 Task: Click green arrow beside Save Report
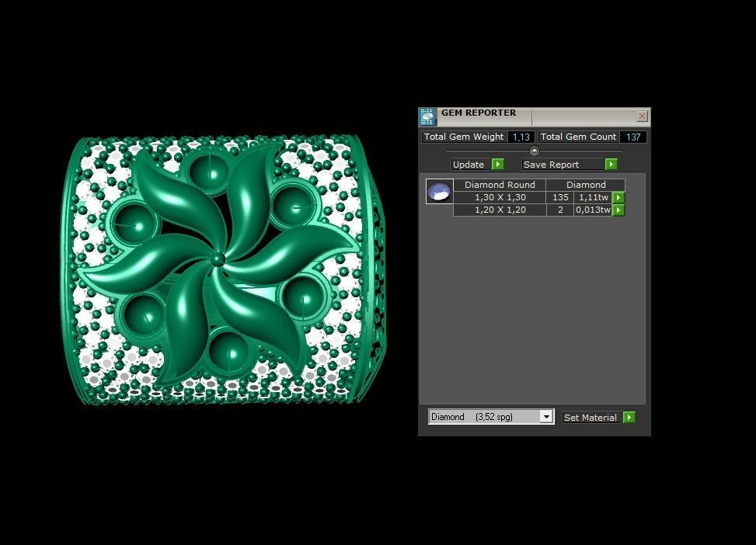611,165
